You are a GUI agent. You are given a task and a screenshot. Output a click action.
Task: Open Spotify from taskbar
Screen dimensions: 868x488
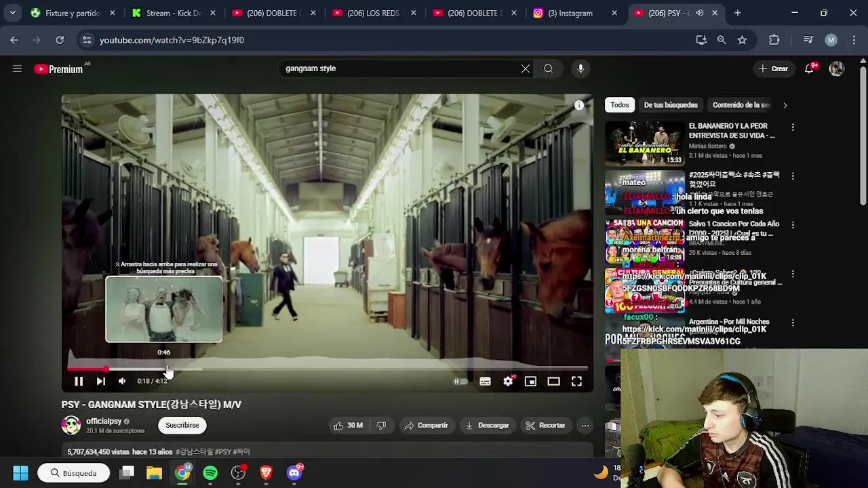210,473
